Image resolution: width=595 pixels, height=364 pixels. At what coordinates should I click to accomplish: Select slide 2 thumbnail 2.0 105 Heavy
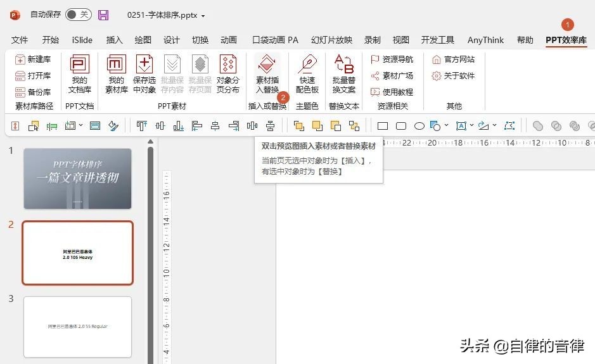click(x=77, y=253)
